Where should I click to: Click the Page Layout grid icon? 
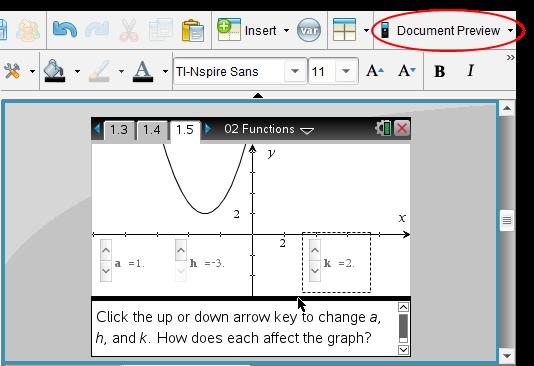pos(344,30)
